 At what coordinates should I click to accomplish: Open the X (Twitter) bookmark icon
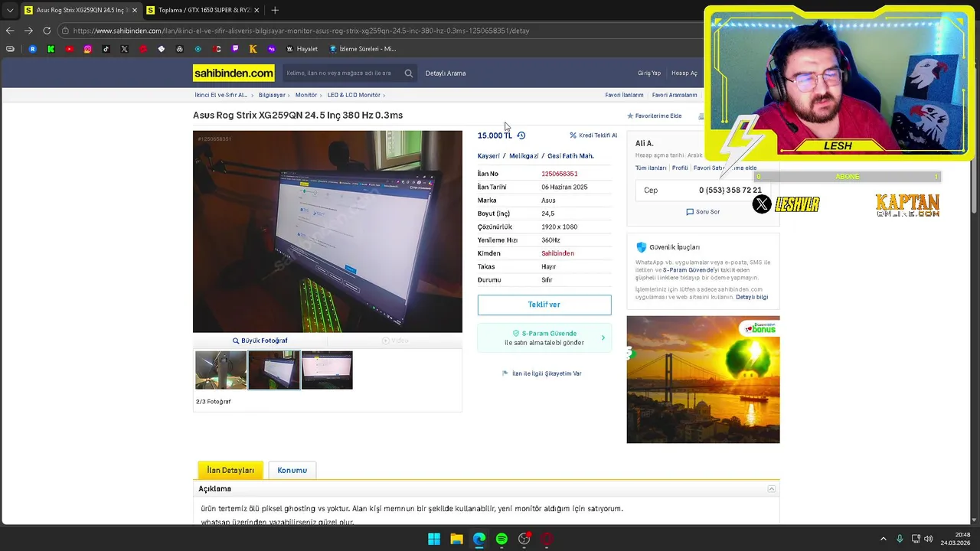124,49
